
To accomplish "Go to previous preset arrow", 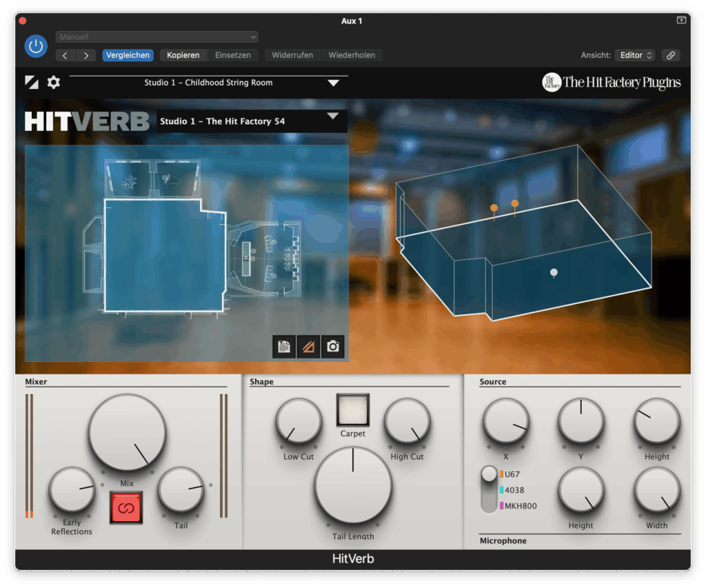I will pyautogui.click(x=65, y=55).
